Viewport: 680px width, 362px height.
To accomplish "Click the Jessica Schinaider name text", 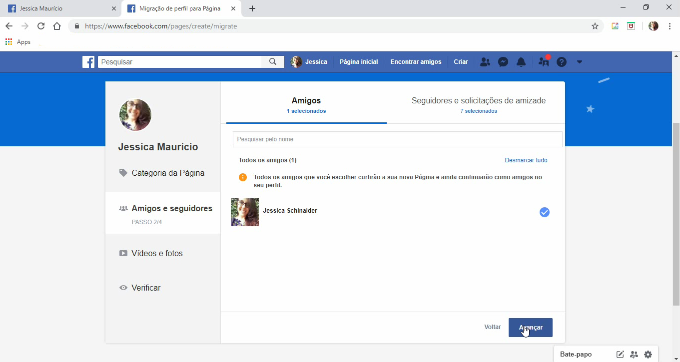I will tap(290, 210).
